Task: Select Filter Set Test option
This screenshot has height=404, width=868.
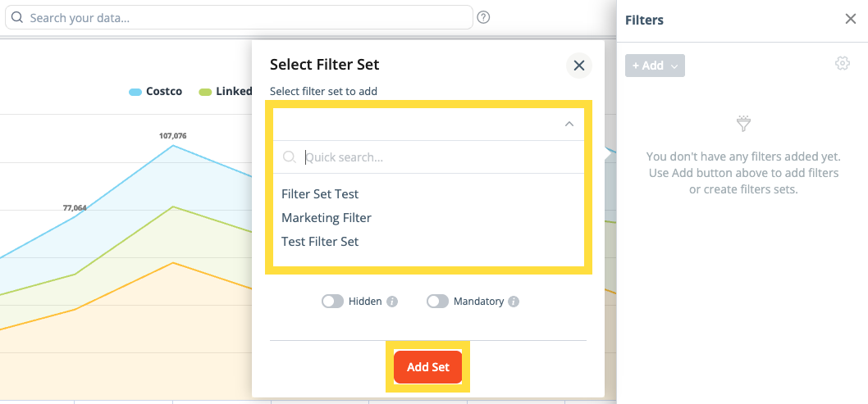Action: click(320, 194)
